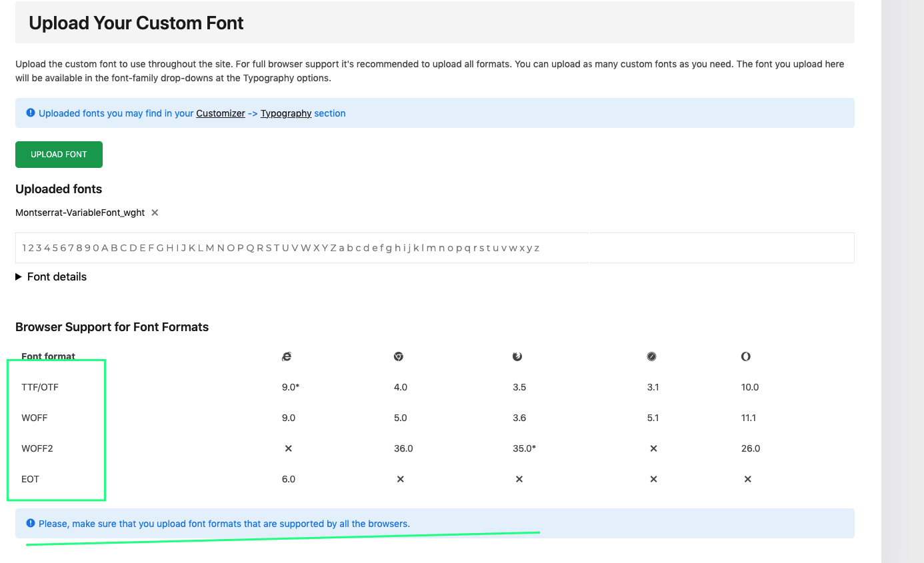Click the 9.0* value in TTF/OTF row

tap(291, 387)
